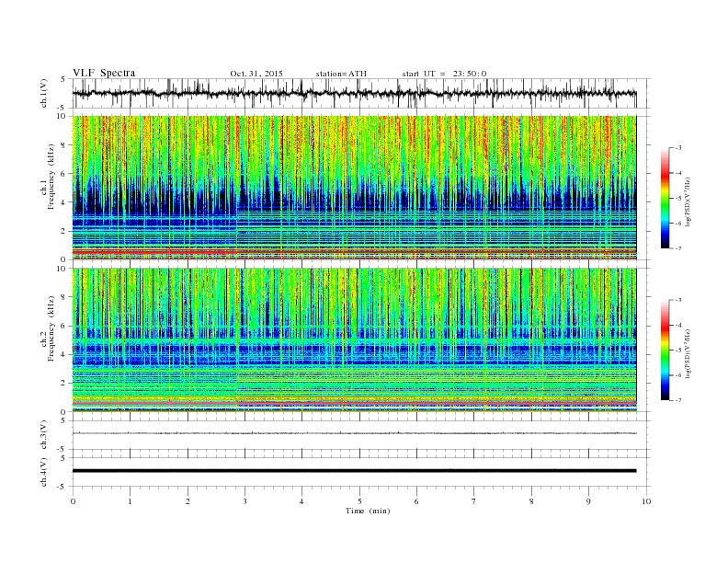Click the thick ch.4 voltage trace

click(354, 471)
